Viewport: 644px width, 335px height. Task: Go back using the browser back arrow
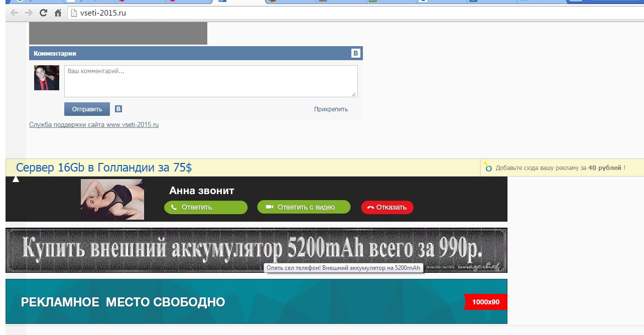(x=14, y=13)
